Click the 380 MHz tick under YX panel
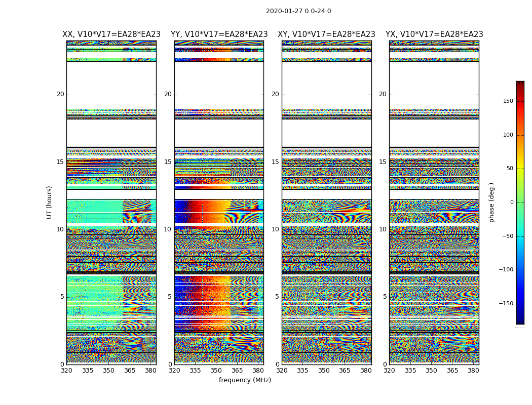Viewport: 532px width, 405px height. point(473,371)
